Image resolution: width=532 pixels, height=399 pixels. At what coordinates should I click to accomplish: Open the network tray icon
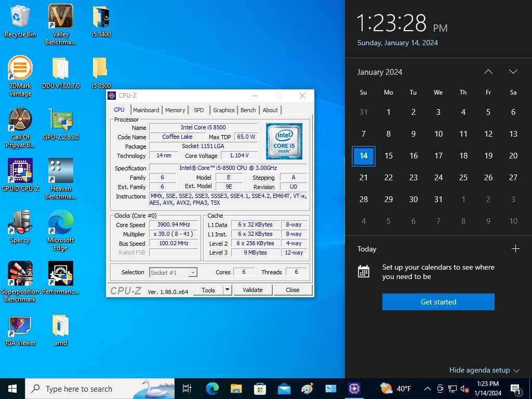click(x=453, y=389)
